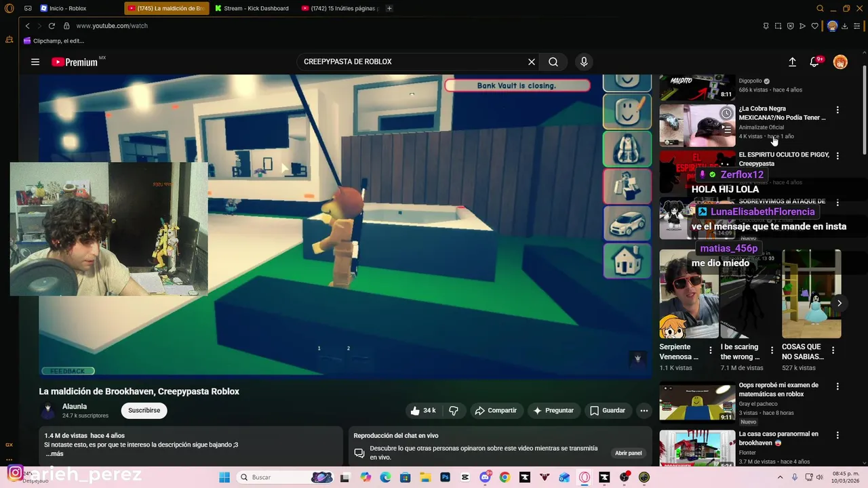
Task: Open more actions menu beside Guardar
Action: (x=644, y=410)
